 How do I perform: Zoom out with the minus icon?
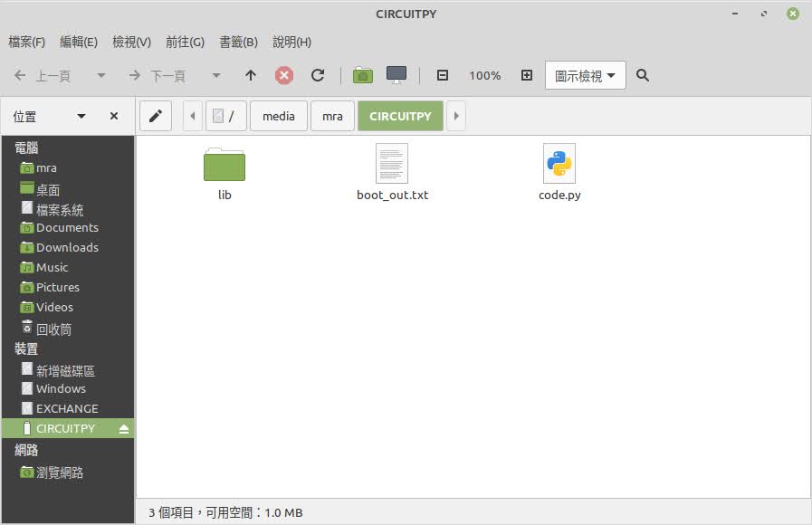click(443, 76)
